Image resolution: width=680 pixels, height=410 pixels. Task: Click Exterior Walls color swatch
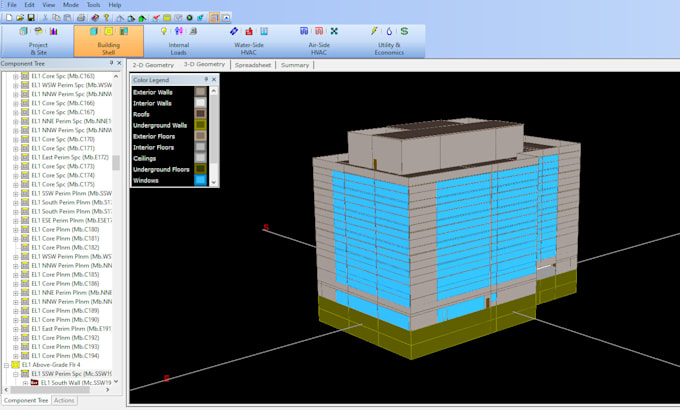pos(200,92)
